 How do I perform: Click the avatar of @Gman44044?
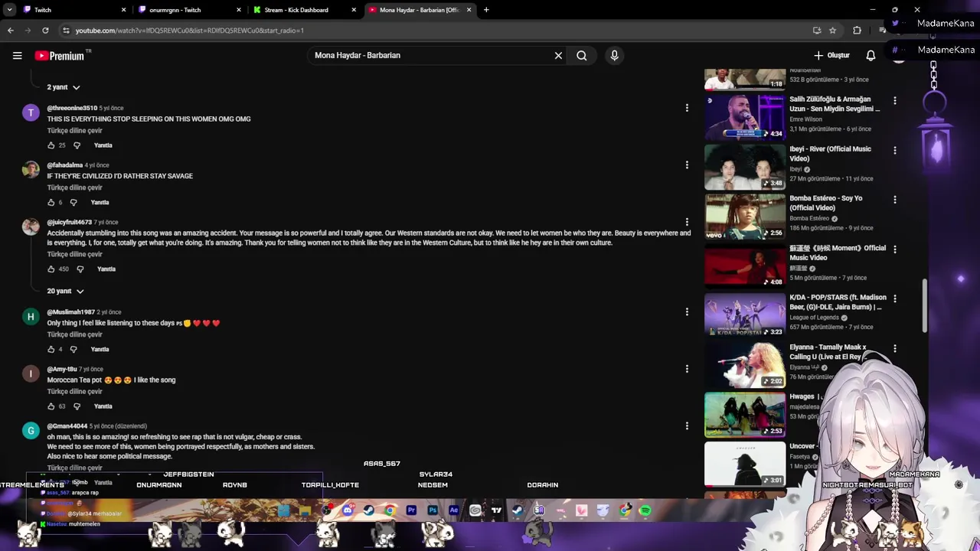[x=31, y=431]
